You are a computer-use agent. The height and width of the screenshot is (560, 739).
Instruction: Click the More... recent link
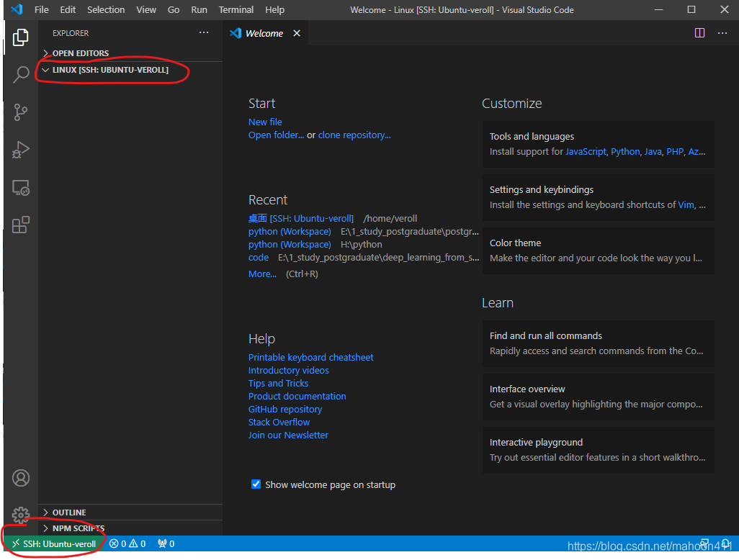pos(262,274)
